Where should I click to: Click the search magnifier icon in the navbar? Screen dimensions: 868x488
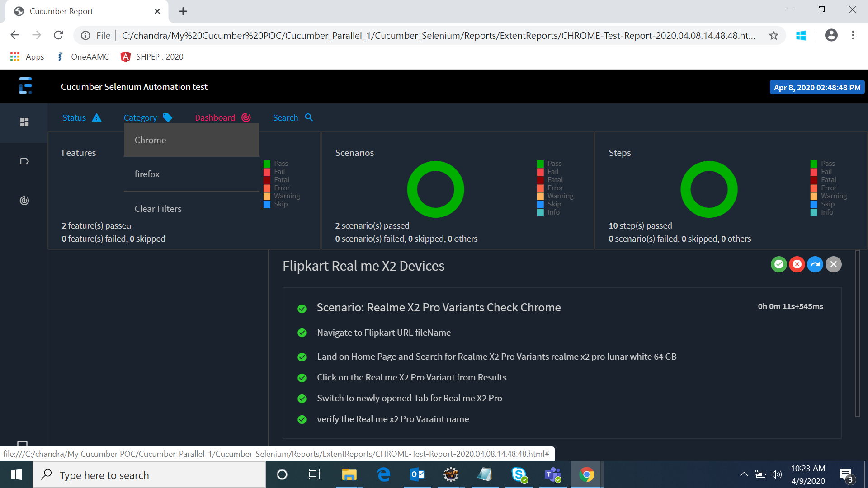click(309, 117)
